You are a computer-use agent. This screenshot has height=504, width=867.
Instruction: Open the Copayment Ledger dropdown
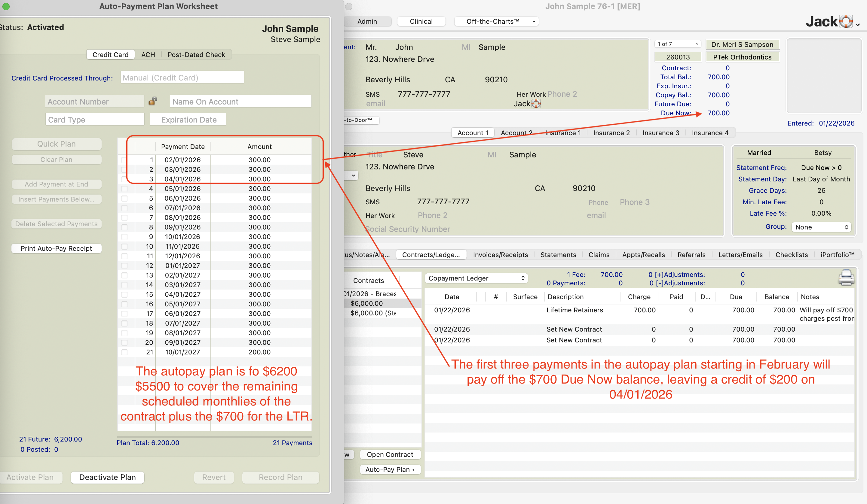(x=476, y=278)
